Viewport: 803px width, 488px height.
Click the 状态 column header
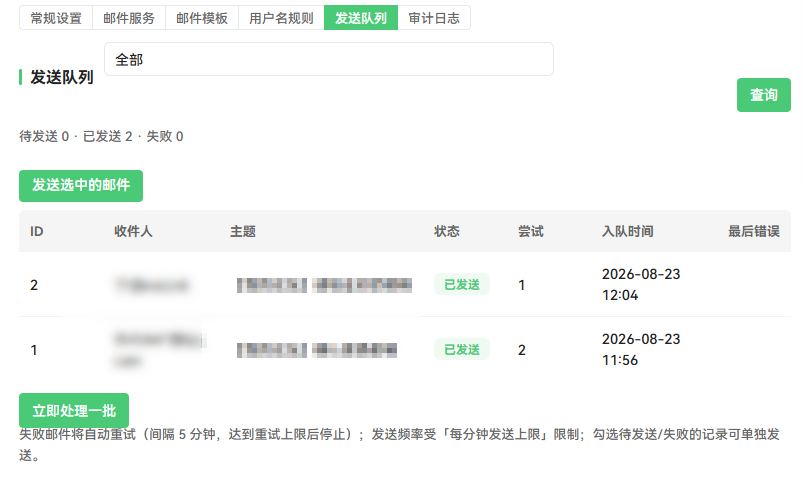click(x=447, y=231)
